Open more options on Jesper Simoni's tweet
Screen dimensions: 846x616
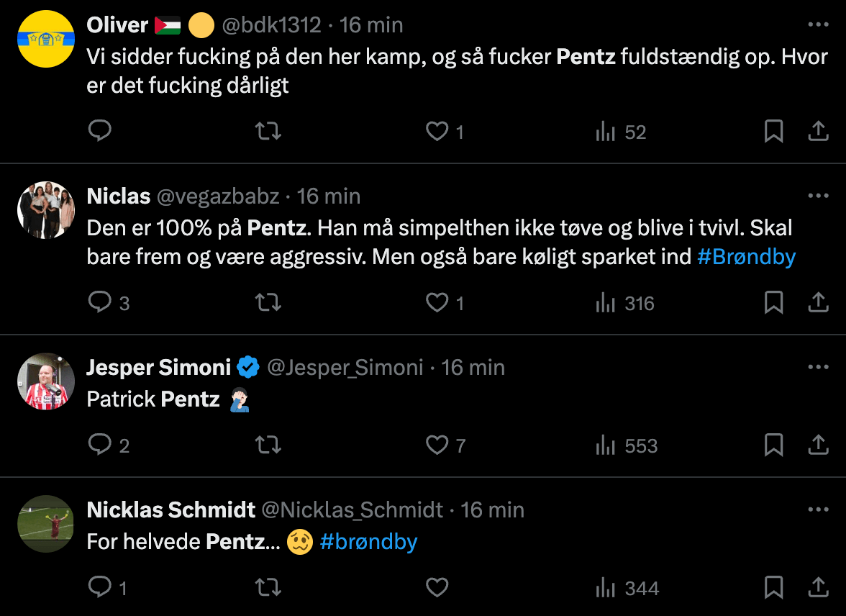click(818, 367)
